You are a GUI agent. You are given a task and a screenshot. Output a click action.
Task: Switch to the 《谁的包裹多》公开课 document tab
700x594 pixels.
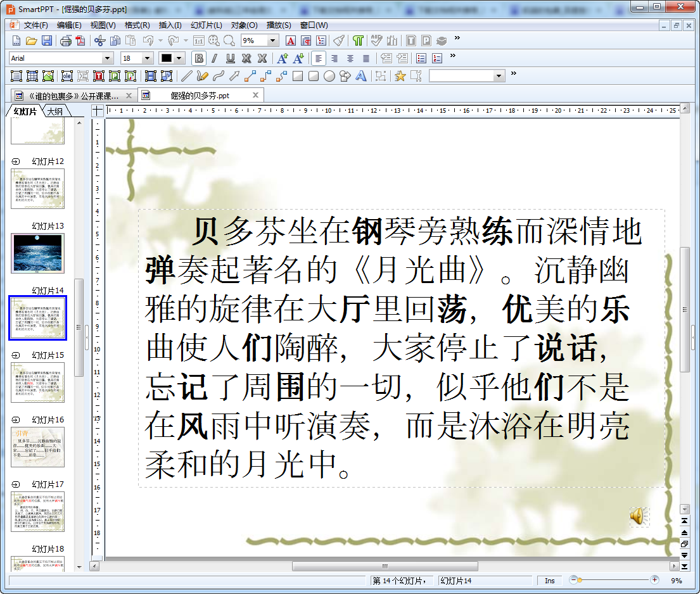[73, 96]
